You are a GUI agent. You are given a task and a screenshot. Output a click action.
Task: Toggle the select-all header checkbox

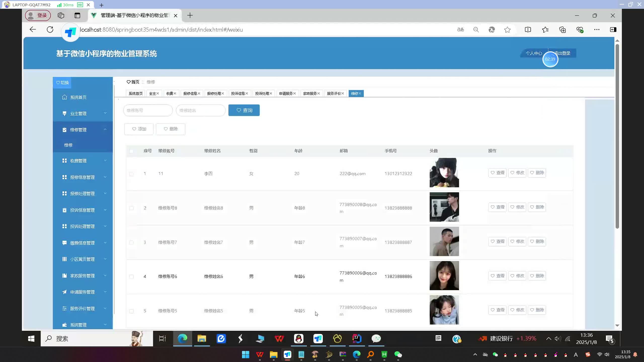131,151
